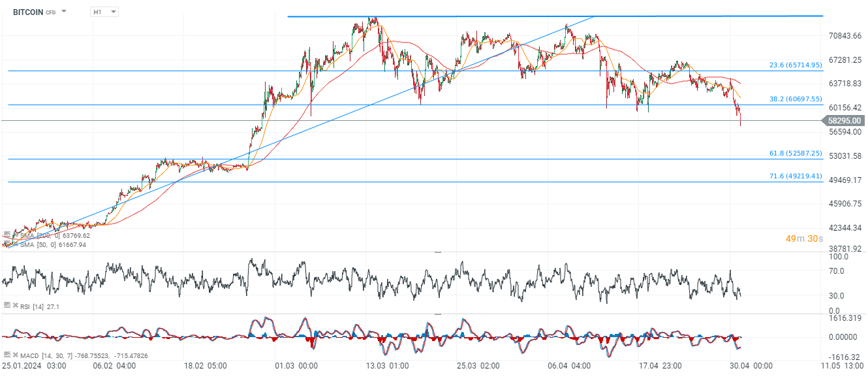This screenshot has height=377, width=868.
Task: Open the BITCOIN CFD instrument dropdown arrow
Action: 64,12
